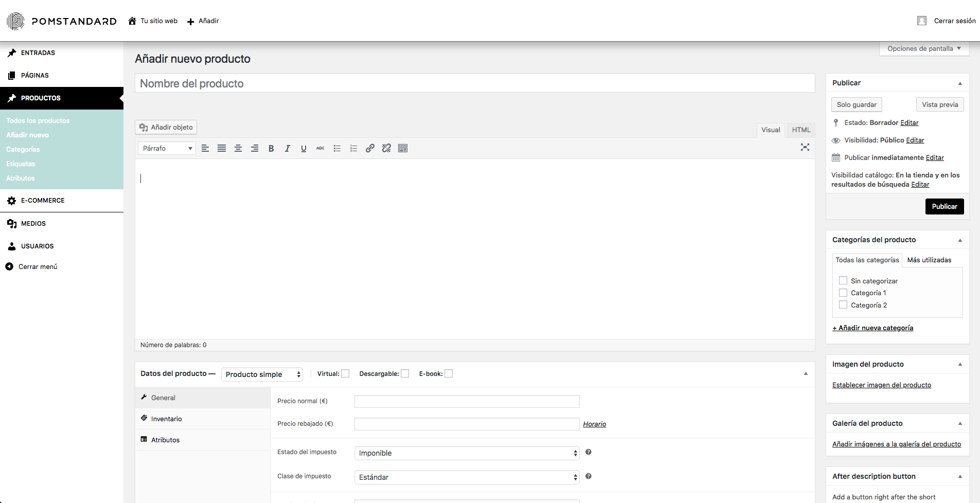Open the Párrafo format dropdown

pyautogui.click(x=167, y=149)
